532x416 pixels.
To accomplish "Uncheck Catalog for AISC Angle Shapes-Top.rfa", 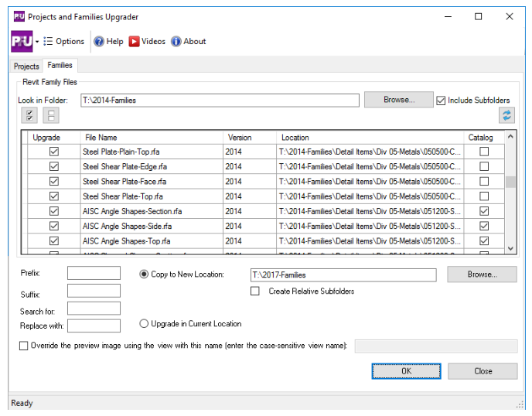I will click(484, 241).
